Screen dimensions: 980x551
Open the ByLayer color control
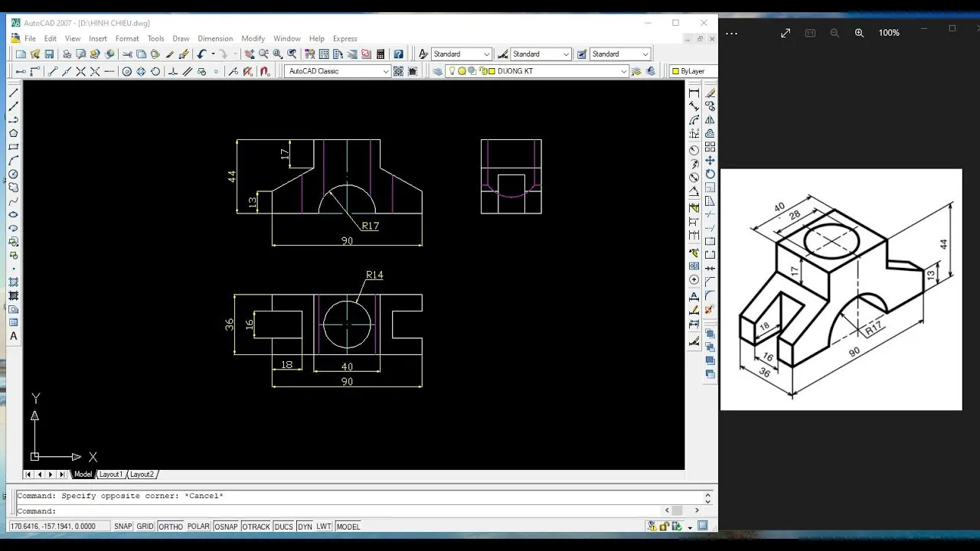click(x=692, y=71)
